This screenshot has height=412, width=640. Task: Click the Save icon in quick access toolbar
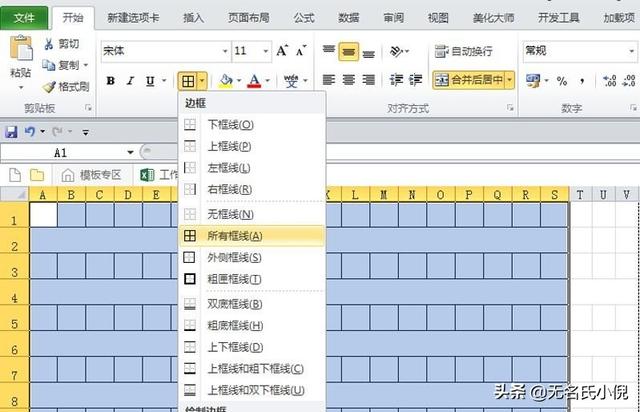[x=12, y=131]
